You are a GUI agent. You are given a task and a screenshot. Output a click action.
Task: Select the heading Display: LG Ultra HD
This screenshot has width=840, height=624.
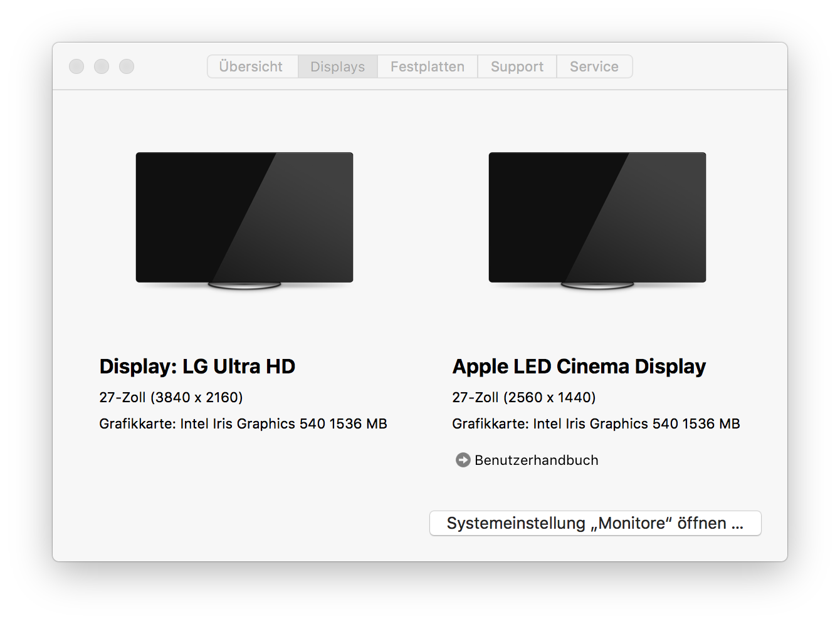tap(197, 367)
